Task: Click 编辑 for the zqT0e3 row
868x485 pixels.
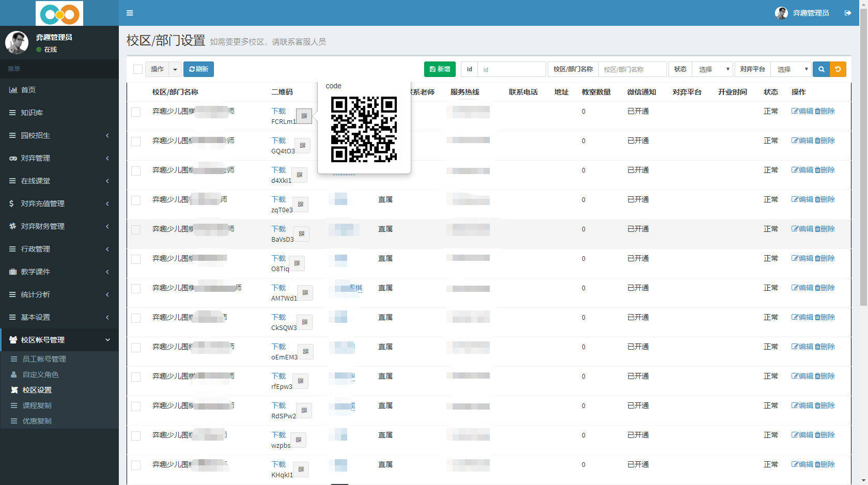Action: coord(802,199)
